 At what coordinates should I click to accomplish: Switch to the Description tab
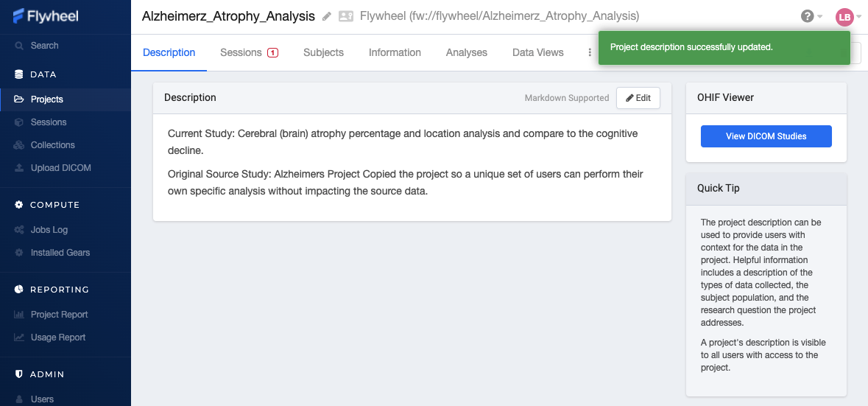pos(169,52)
